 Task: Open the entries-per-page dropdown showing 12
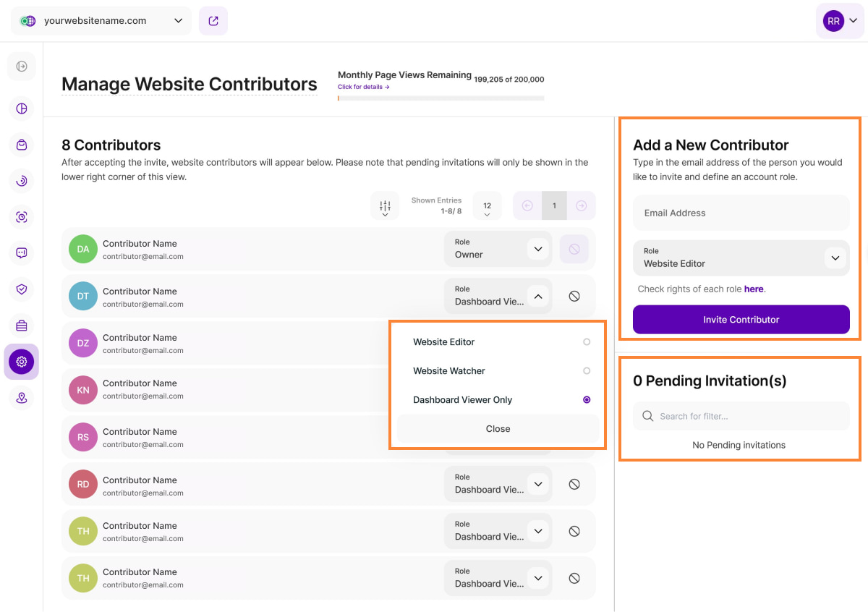click(x=487, y=206)
